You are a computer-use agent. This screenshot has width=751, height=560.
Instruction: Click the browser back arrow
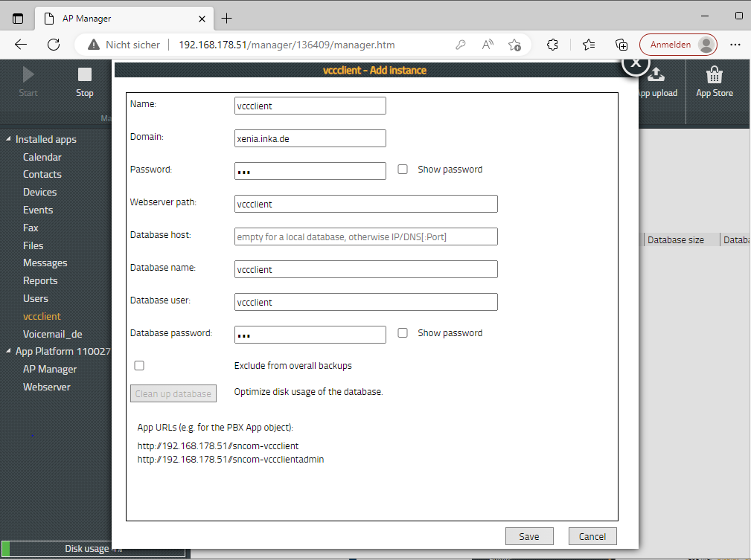[x=21, y=45]
